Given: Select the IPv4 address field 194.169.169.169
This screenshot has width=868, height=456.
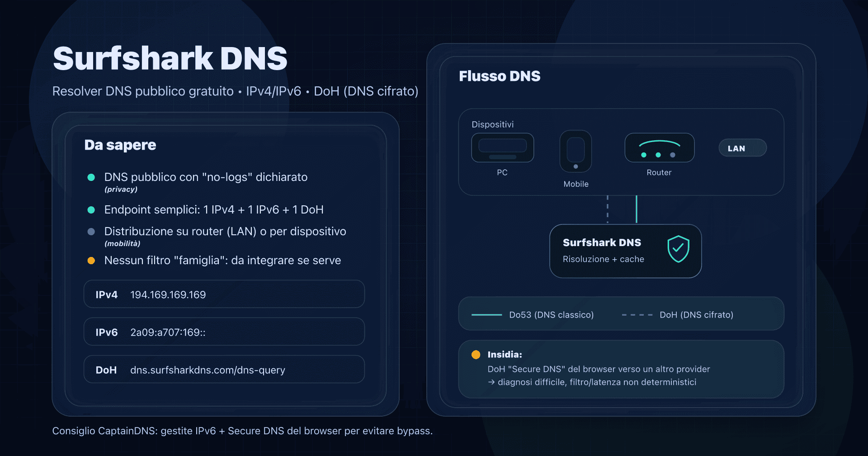Looking at the screenshot, I should pyautogui.click(x=224, y=294).
